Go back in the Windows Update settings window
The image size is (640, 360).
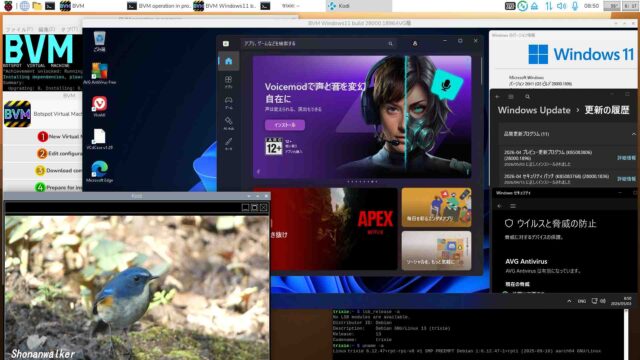pyautogui.click(x=498, y=97)
